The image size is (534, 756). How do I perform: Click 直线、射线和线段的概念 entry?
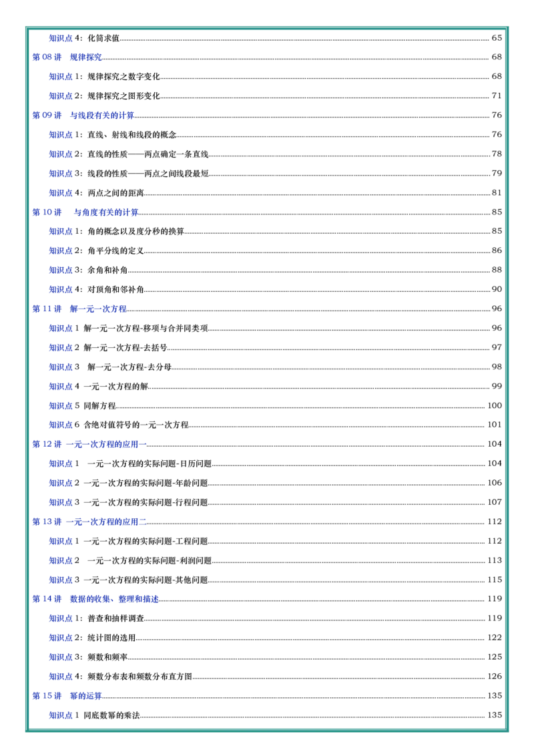click(x=275, y=134)
